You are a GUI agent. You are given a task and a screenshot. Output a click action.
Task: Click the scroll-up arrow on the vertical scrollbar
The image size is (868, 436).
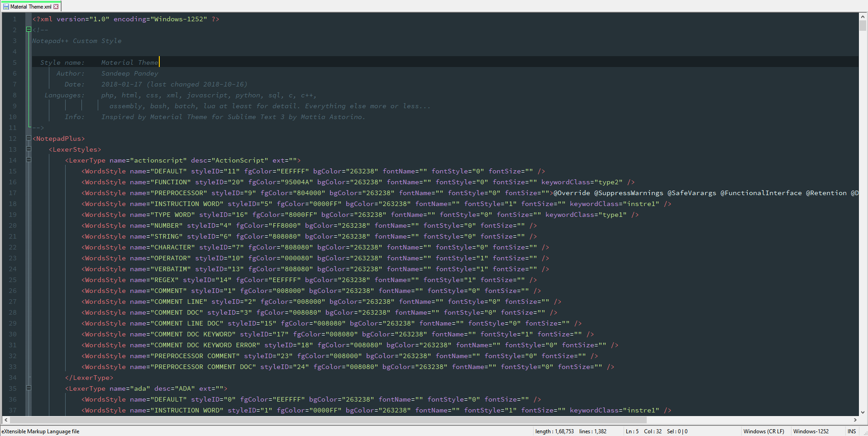(863, 16)
